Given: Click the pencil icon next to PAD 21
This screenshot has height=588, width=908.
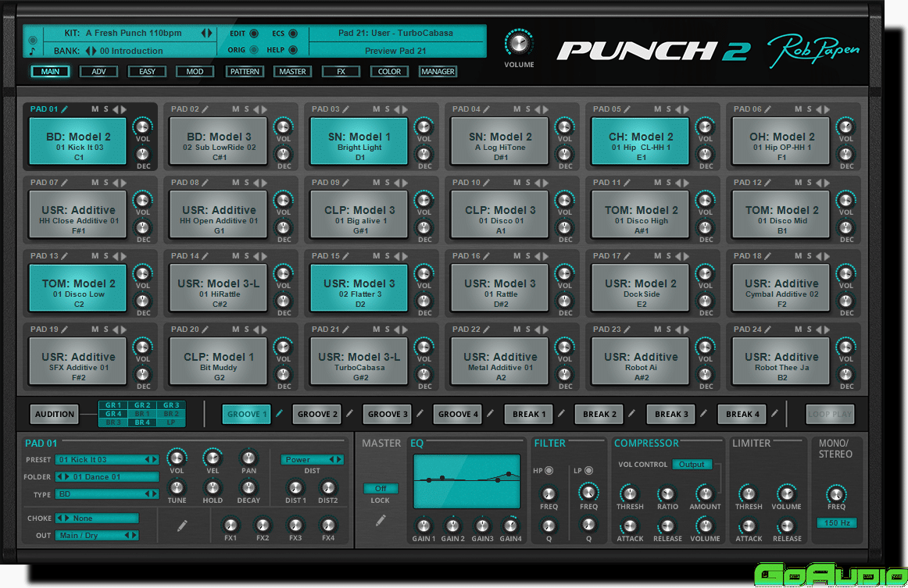Looking at the screenshot, I should tap(346, 330).
